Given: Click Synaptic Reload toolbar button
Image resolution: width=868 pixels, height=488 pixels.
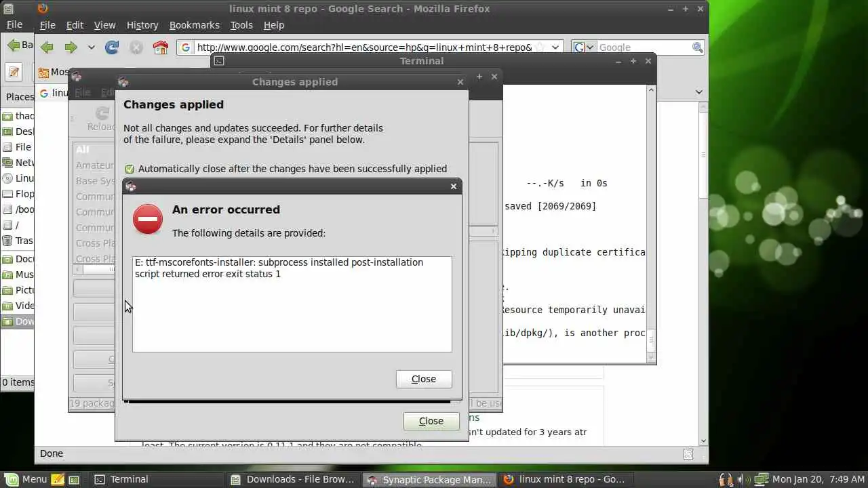Looking at the screenshot, I should tap(101, 119).
